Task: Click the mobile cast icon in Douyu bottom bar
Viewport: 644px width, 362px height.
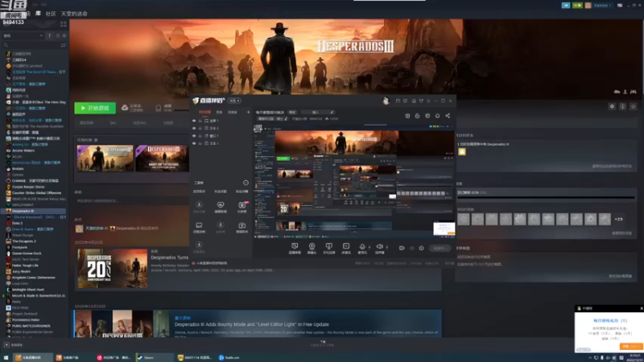Action: (x=329, y=248)
